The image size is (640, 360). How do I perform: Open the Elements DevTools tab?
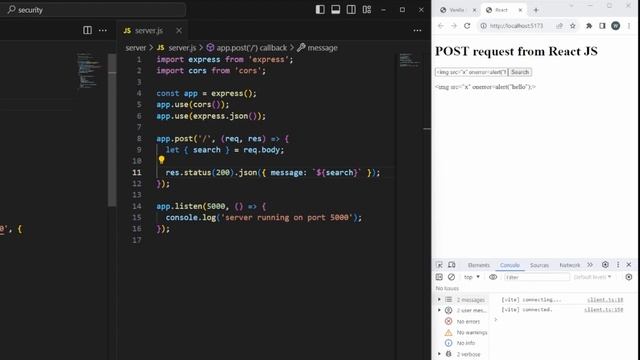click(478, 265)
